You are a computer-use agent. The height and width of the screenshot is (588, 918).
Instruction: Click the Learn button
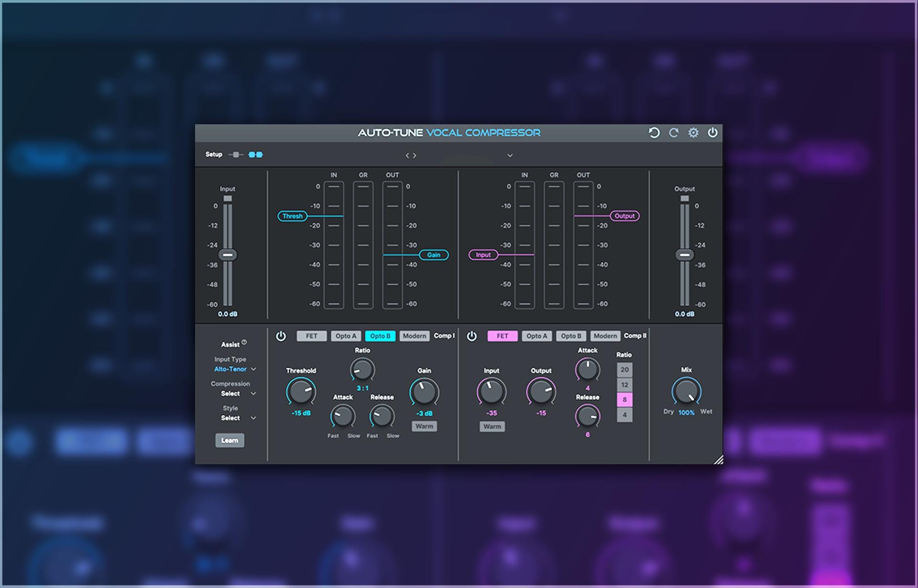pyautogui.click(x=229, y=440)
